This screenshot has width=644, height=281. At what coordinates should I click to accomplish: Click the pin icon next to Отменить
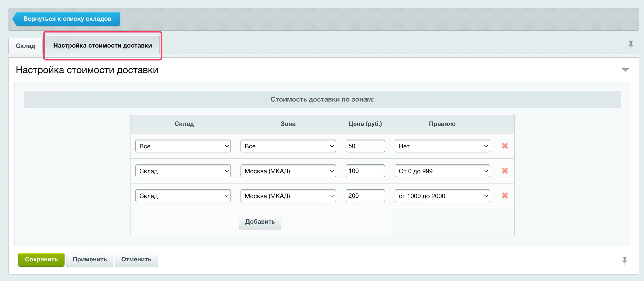point(624,260)
